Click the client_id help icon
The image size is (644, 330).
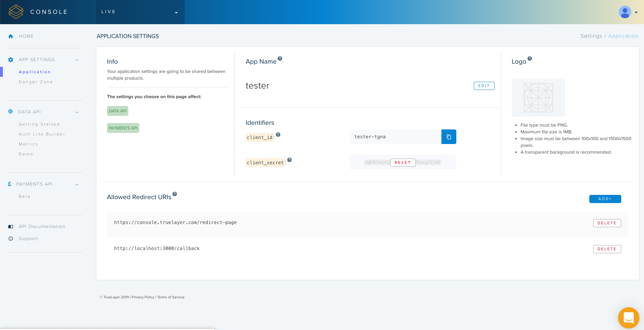278,134
